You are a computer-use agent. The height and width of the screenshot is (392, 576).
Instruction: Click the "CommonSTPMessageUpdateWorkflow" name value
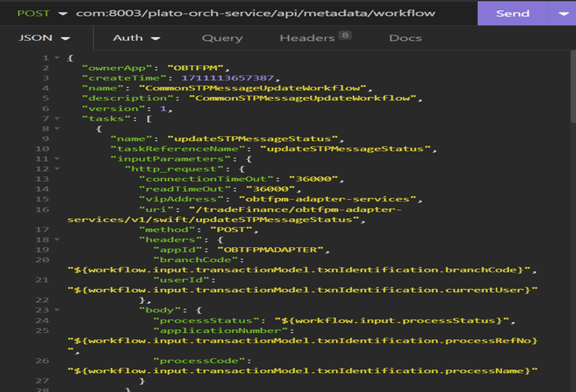[x=253, y=88]
